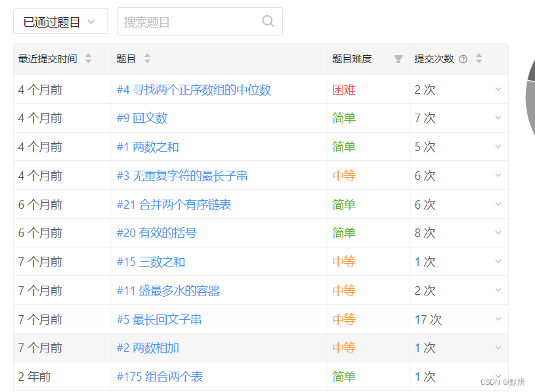Image resolution: width=535 pixels, height=392 pixels.
Task: Open the 已通过题目 dropdown
Action: click(x=61, y=21)
